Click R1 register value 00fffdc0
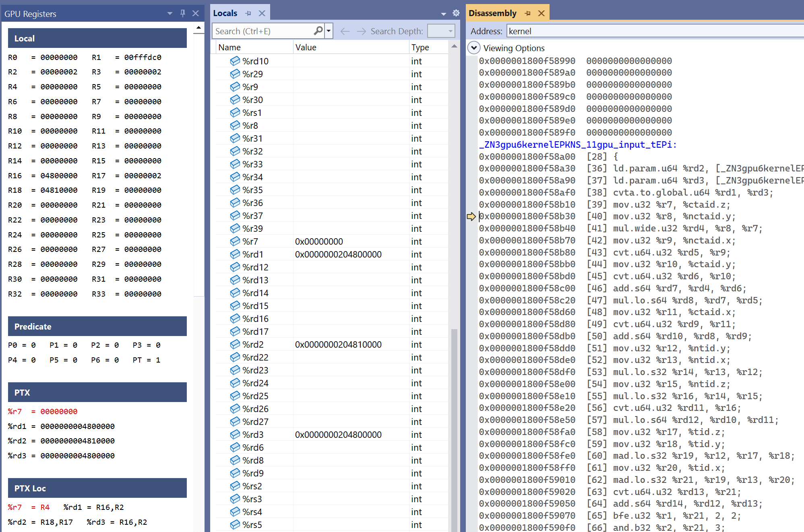The image size is (804, 532). pyautogui.click(x=143, y=58)
